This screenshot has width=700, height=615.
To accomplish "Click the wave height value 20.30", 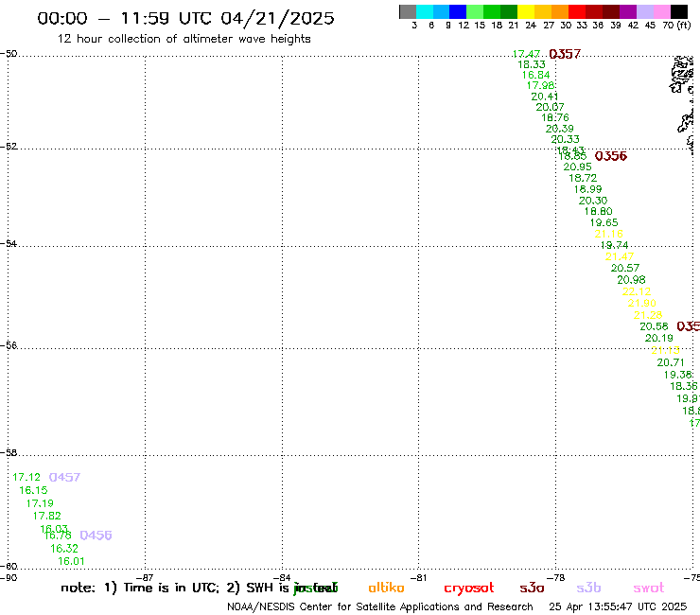I will (593, 201).
